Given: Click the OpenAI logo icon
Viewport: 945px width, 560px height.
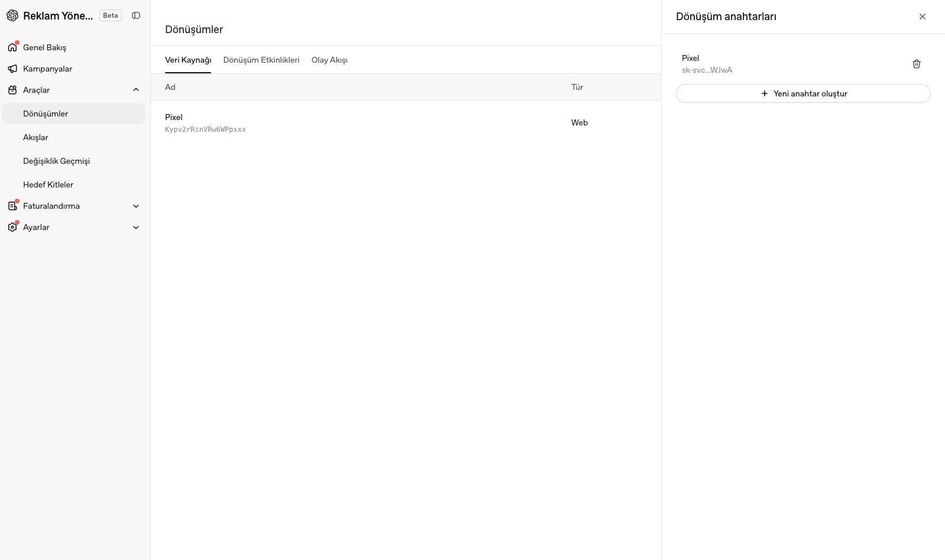Looking at the screenshot, I should click(12, 16).
